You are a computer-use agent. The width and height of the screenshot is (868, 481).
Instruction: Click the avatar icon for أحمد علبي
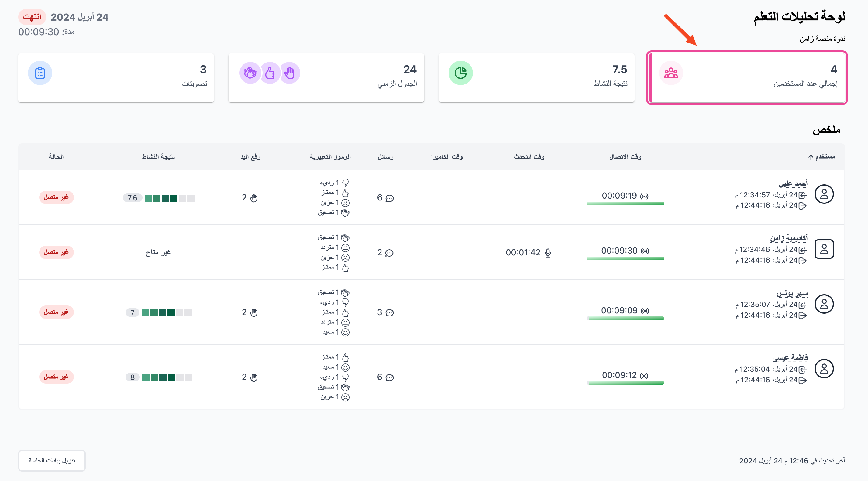824,194
